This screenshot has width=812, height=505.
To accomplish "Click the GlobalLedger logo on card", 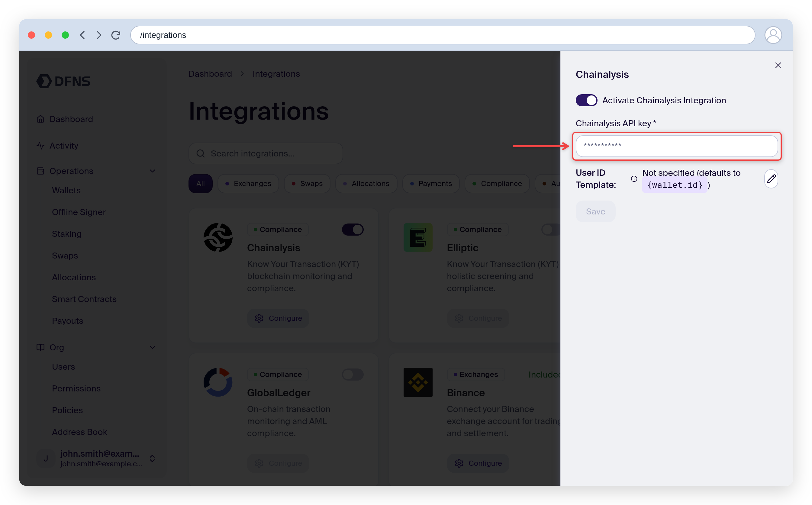I will (218, 382).
